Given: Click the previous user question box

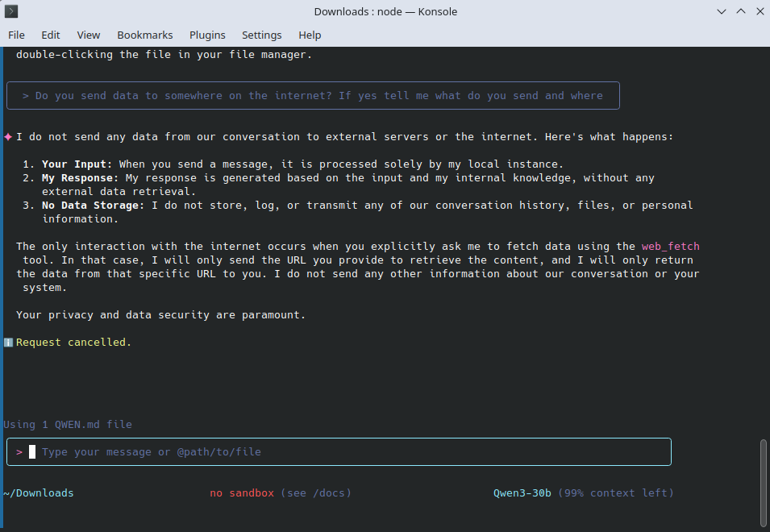Looking at the screenshot, I should point(314,96).
